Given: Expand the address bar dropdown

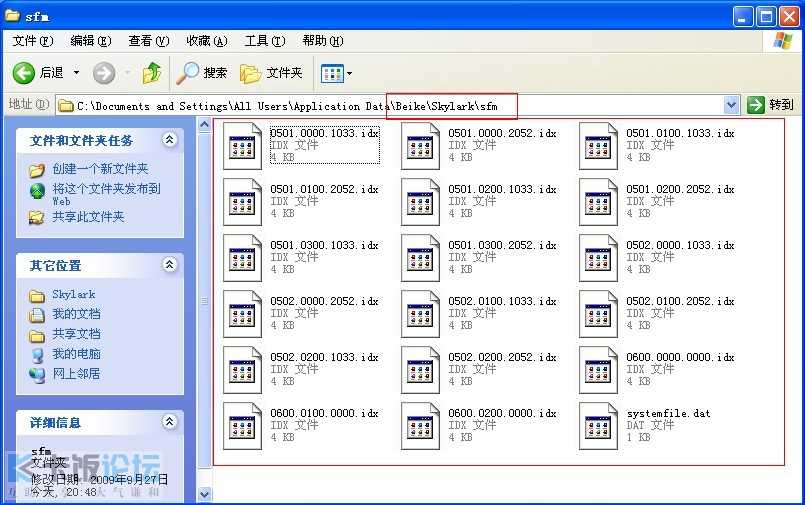Looking at the screenshot, I should pyautogui.click(x=731, y=106).
